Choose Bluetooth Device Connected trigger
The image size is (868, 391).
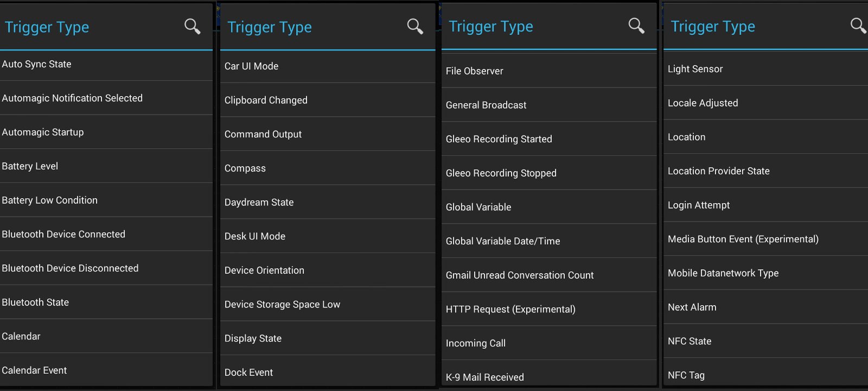click(x=106, y=234)
